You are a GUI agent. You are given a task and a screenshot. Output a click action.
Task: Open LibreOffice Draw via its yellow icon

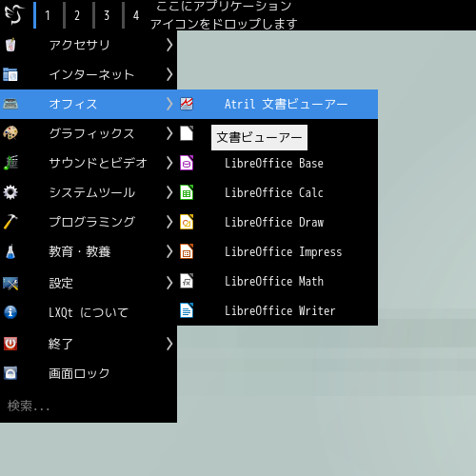(x=187, y=222)
